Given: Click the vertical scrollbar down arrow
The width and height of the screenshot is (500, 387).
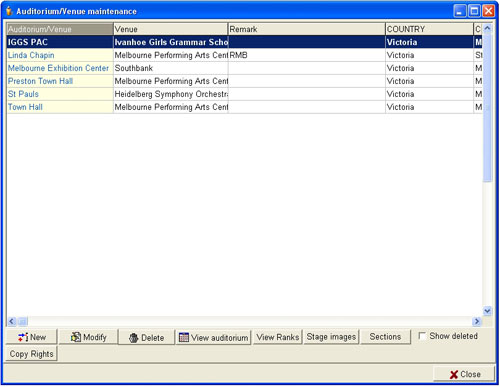Looking at the screenshot, I should coord(487,311).
